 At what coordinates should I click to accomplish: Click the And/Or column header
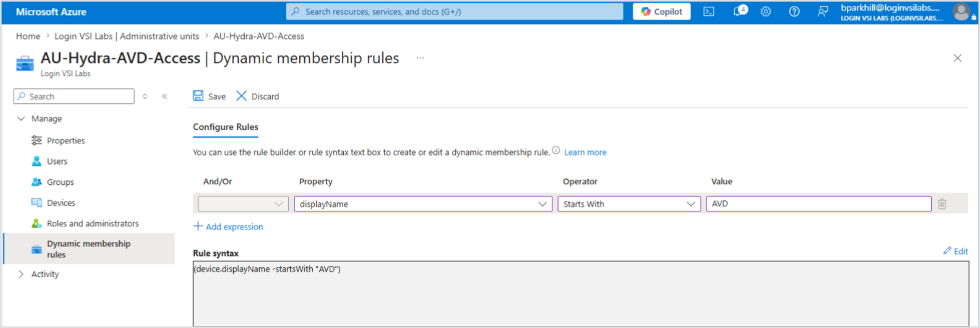click(x=218, y=182)
